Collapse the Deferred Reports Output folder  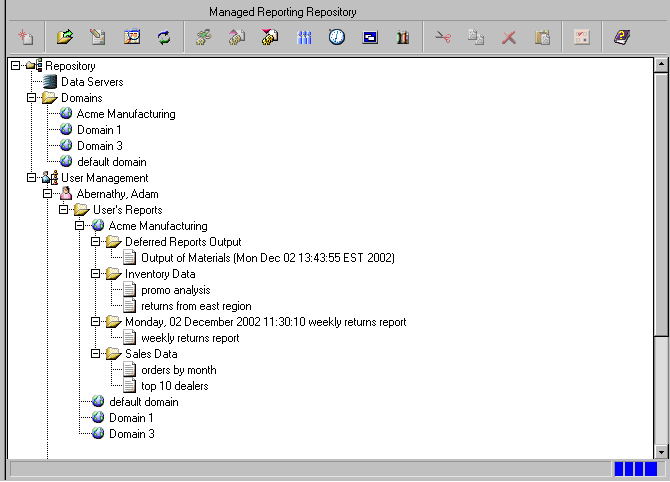tap(96, 242)
